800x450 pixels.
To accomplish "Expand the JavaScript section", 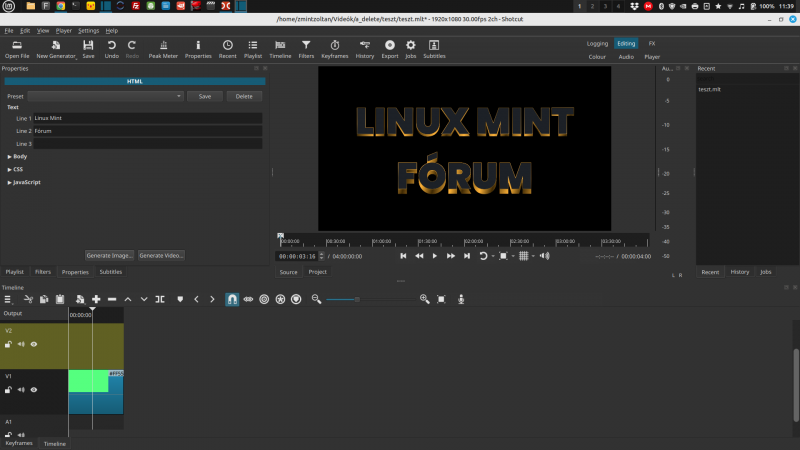I will coord(24,182).
